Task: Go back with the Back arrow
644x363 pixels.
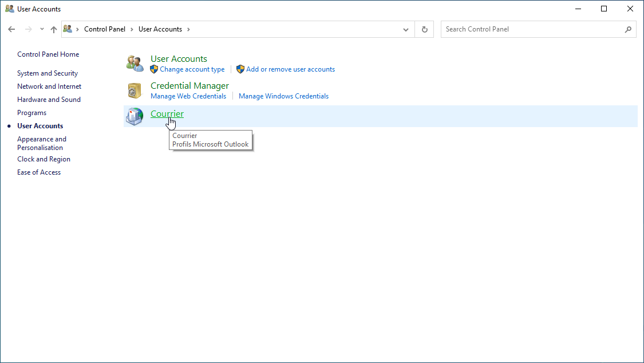Action: tap(11, 29)
